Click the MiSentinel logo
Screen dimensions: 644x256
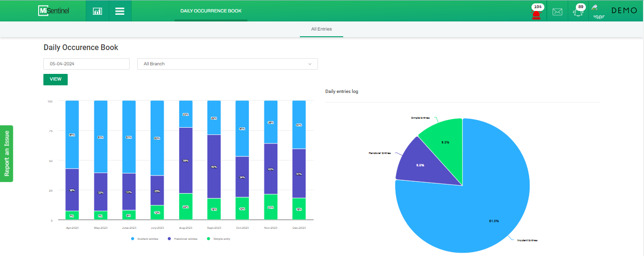[53, 10]
